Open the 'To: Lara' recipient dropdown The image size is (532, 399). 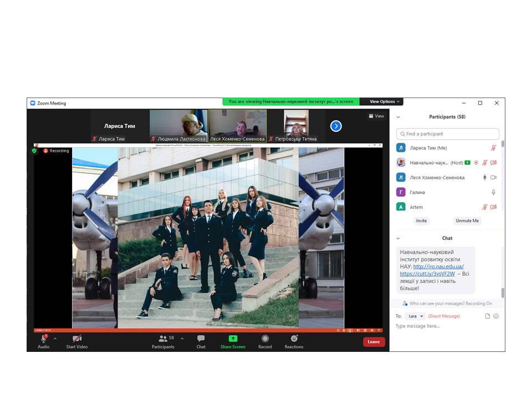pos(414,316)
